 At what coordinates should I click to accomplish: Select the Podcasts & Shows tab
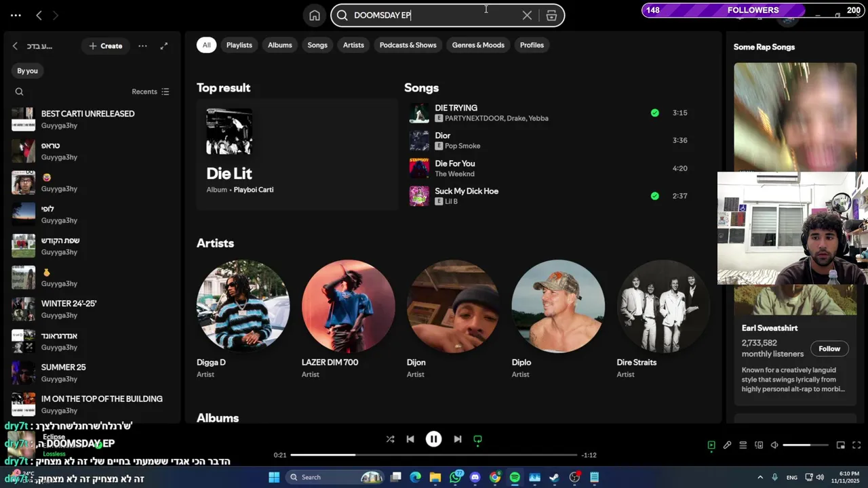click(408, 45)
